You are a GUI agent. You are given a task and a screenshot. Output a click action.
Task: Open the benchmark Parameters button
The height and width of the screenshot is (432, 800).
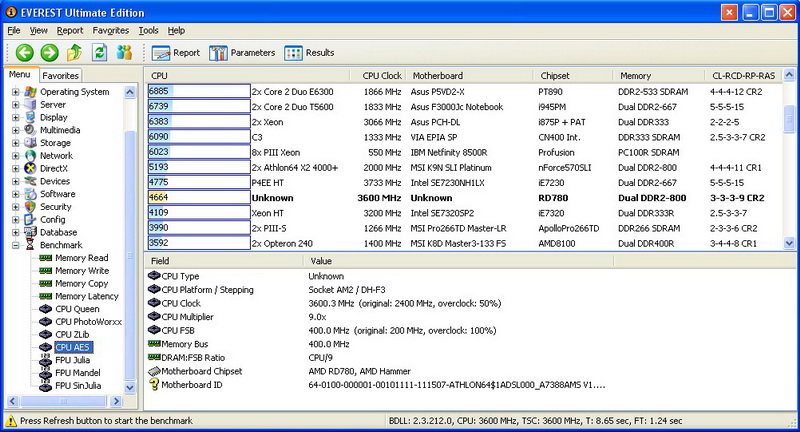coord(242,53)
